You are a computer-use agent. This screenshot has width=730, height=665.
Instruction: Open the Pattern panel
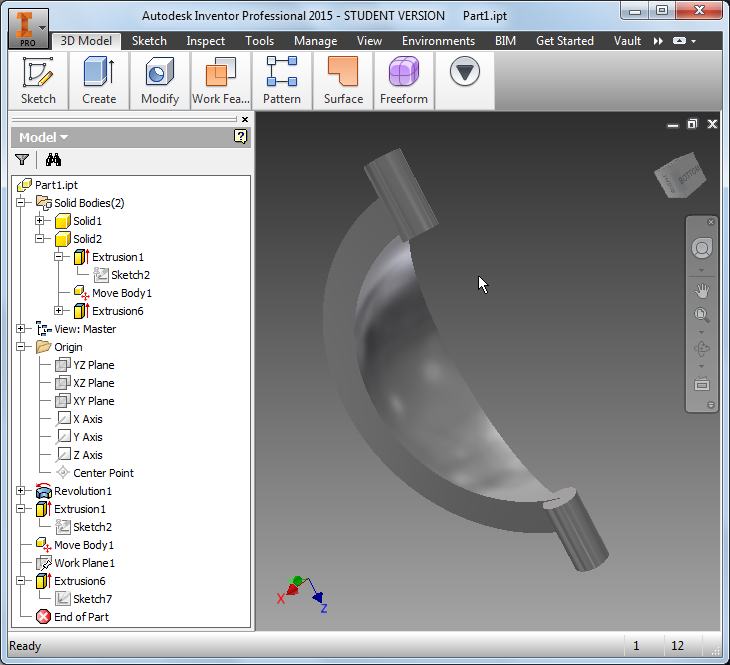(282, 81)
